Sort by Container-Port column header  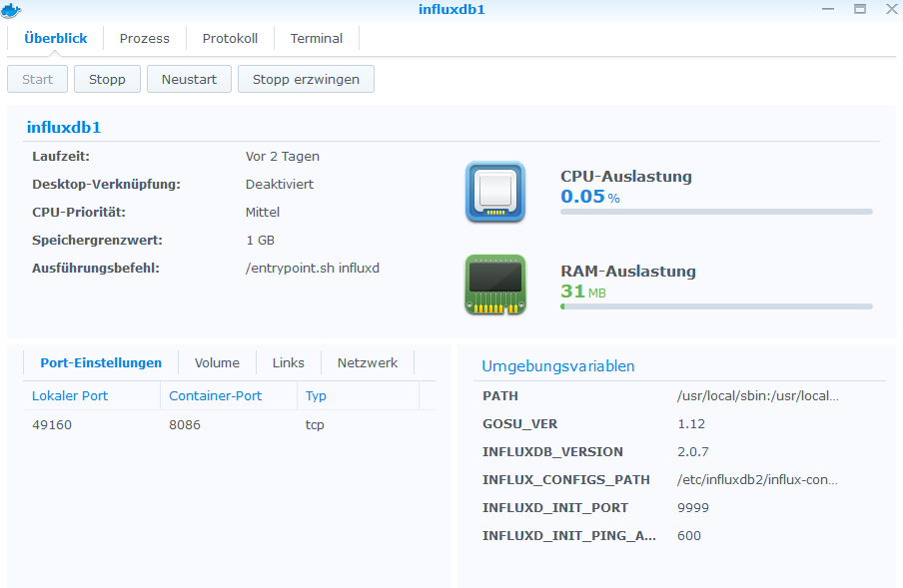(229, 396)
